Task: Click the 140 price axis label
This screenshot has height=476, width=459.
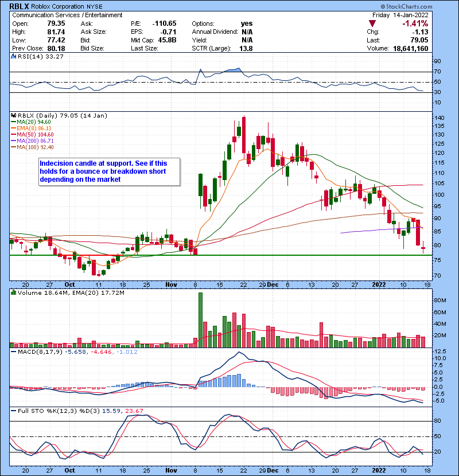Action: click(x=439, y=118)
